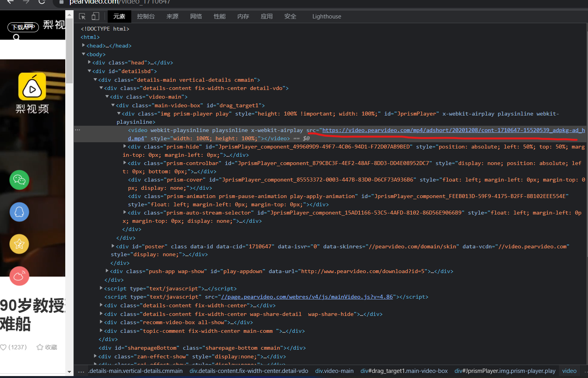This screenshot has height=378, width=588.
Task: Collapse the main-video-box drag_target1 node
Action: (113, 105)
